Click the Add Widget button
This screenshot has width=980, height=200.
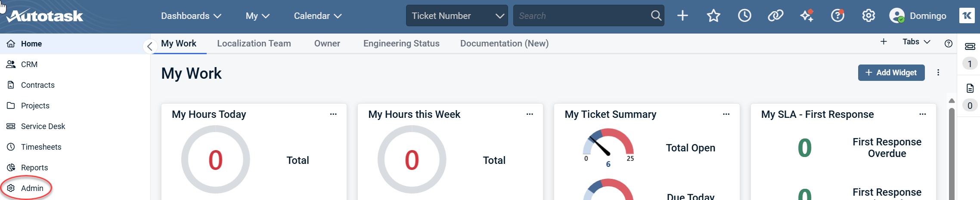pyautogui.click(x=891, y=73)
